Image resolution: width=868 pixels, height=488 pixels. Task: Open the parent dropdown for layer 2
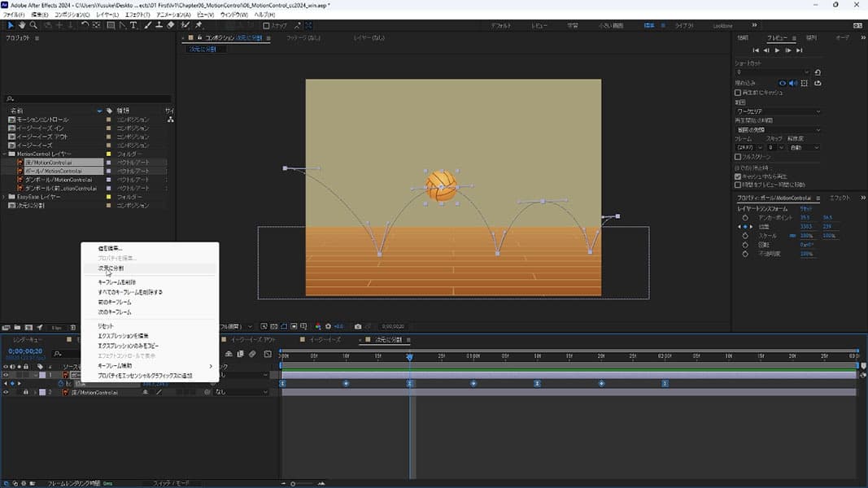(x=240, y=392)
